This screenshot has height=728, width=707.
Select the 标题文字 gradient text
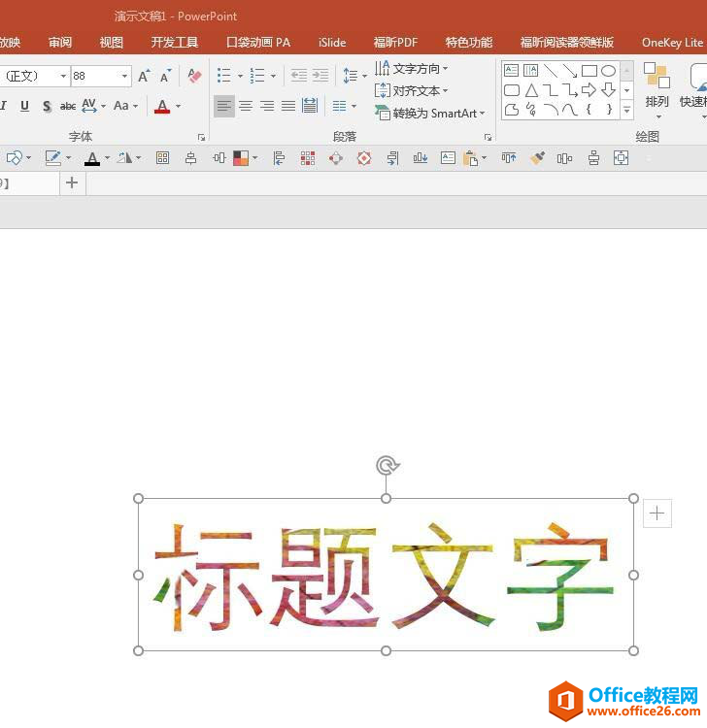(x=384, y=577)
